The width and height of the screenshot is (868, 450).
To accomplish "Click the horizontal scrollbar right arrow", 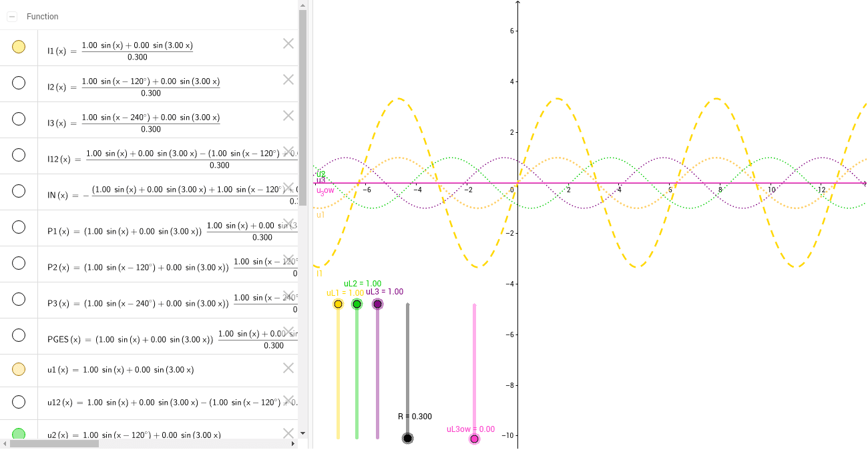I will [x=293, y=443].
